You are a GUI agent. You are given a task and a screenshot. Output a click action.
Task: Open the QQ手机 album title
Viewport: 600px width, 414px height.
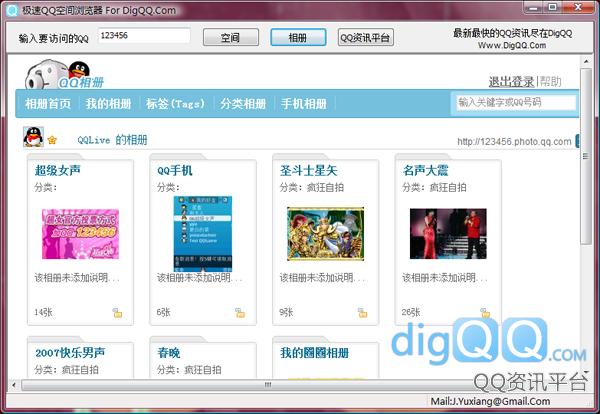pos(174,170)
